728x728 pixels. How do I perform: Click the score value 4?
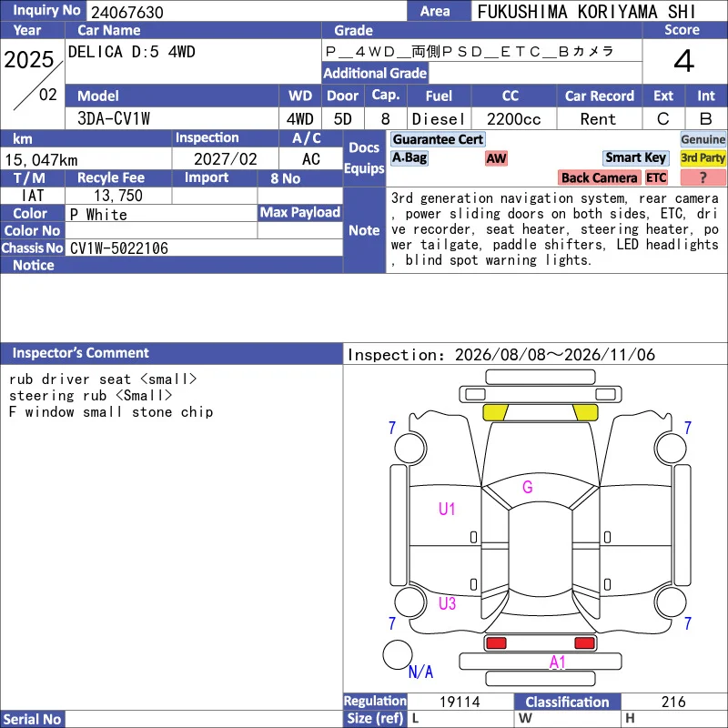click(x=684, y=61)
